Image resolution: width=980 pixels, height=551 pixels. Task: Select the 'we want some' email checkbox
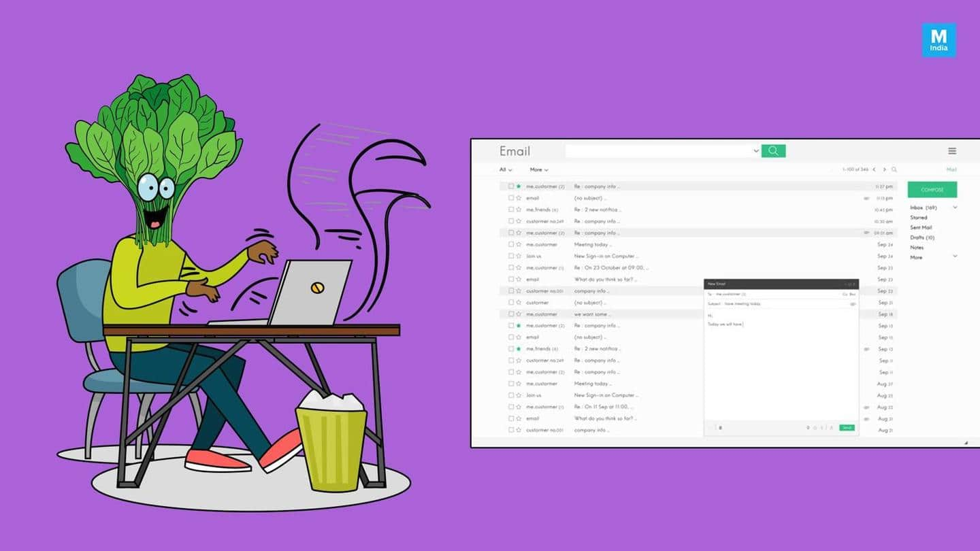511,314
